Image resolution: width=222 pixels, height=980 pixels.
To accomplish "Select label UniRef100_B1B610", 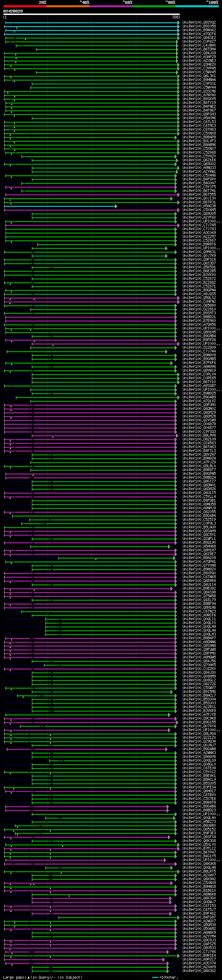I will click(199, 891).
